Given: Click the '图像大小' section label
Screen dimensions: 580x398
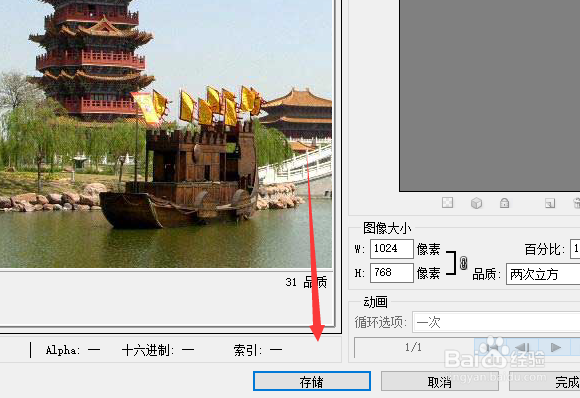Looking at the screenshot, I should 387,228.
